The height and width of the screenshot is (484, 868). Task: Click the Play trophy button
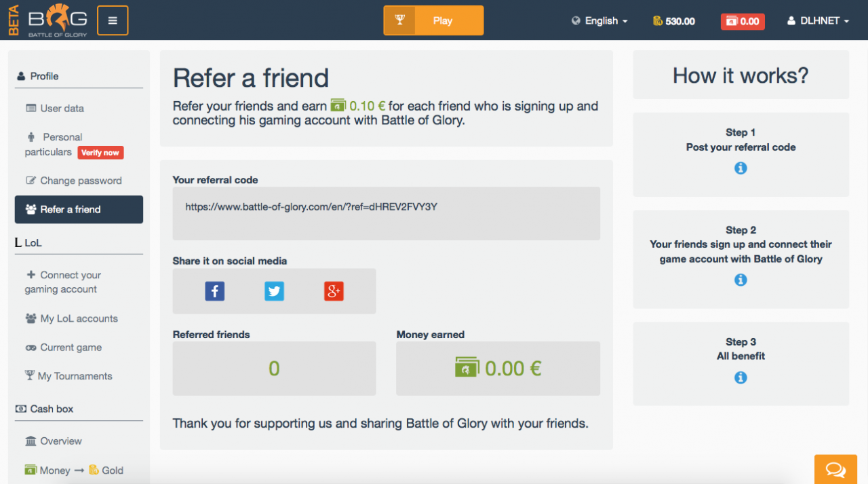point(433,20)
